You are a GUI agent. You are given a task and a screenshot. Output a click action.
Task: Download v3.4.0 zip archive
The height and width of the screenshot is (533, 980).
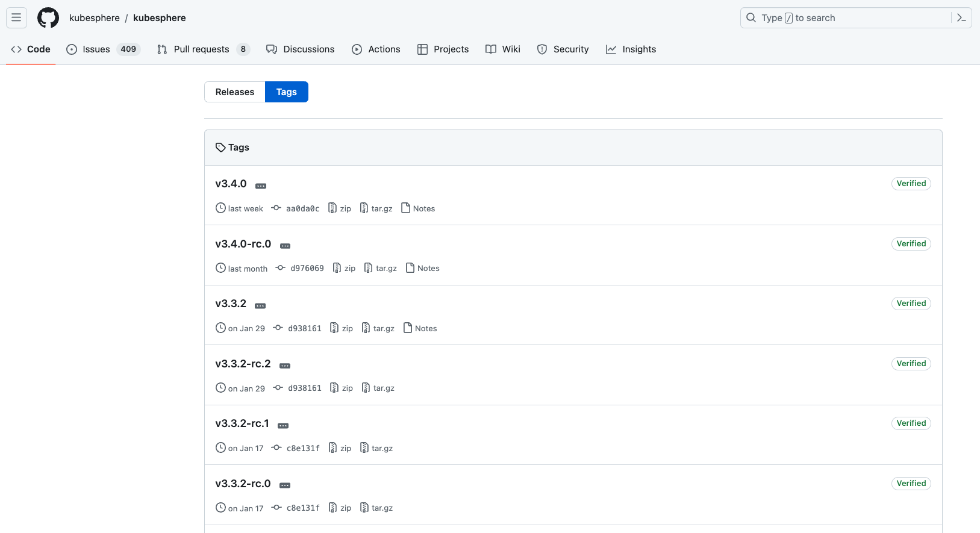(340, 208)
